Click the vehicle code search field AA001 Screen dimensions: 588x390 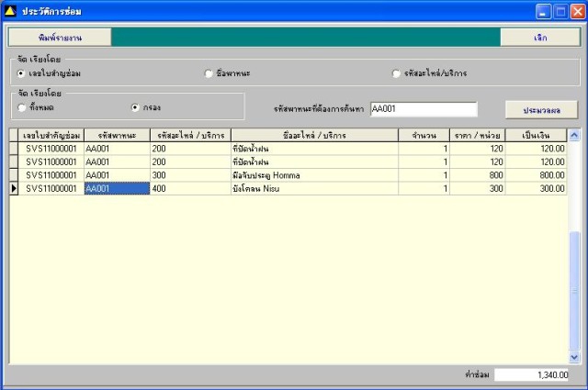pyautogui.click(x=424, y=109)
